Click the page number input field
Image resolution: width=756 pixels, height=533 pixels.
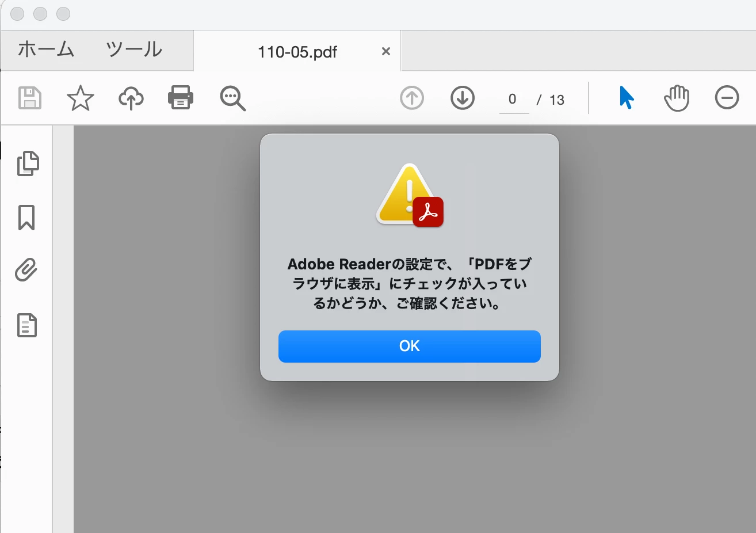pyautogui.click(x=514, y=100)
